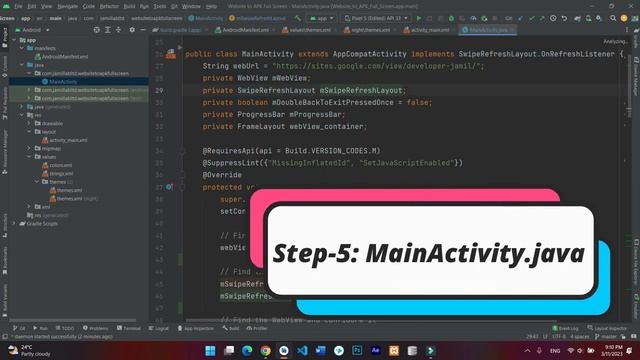Image resolution: width=640 pixels, height=360 pixels.
Task: Open Search Everywhere magnifier icon
Action: pos(613,18)
